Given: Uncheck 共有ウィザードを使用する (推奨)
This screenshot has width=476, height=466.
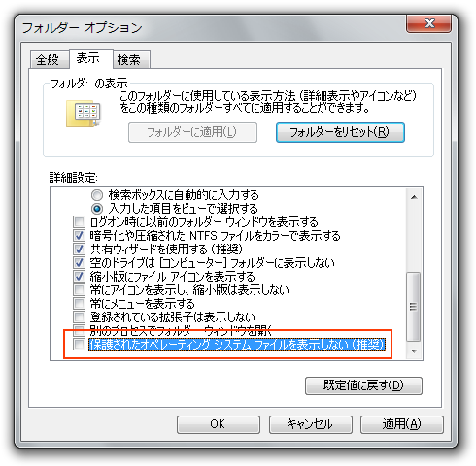Looking at the screenshot, I should pos(79,250).
